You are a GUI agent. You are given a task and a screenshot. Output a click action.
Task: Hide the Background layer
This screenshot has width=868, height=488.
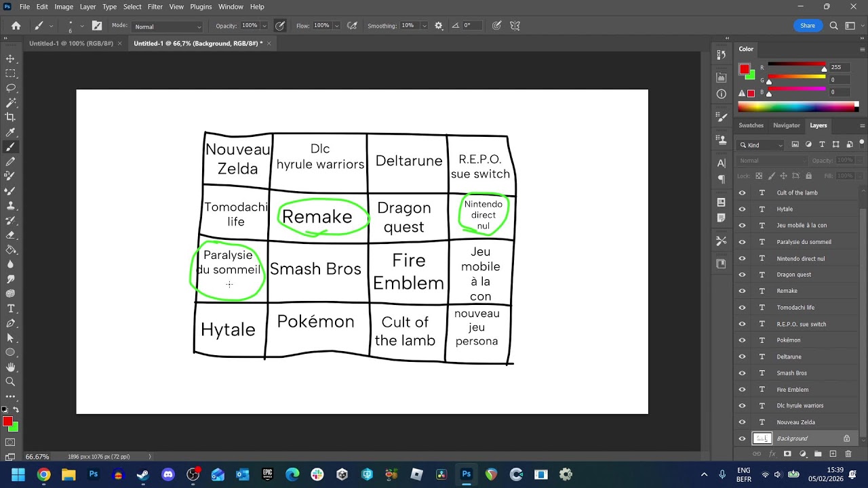(x=742, y=439)
